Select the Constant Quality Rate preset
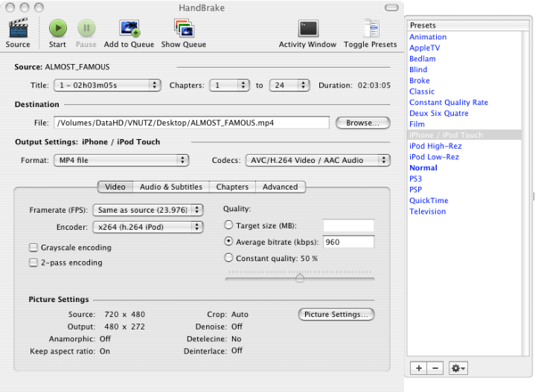This screenshot has width=535, height=392. (x=464, y=102)
